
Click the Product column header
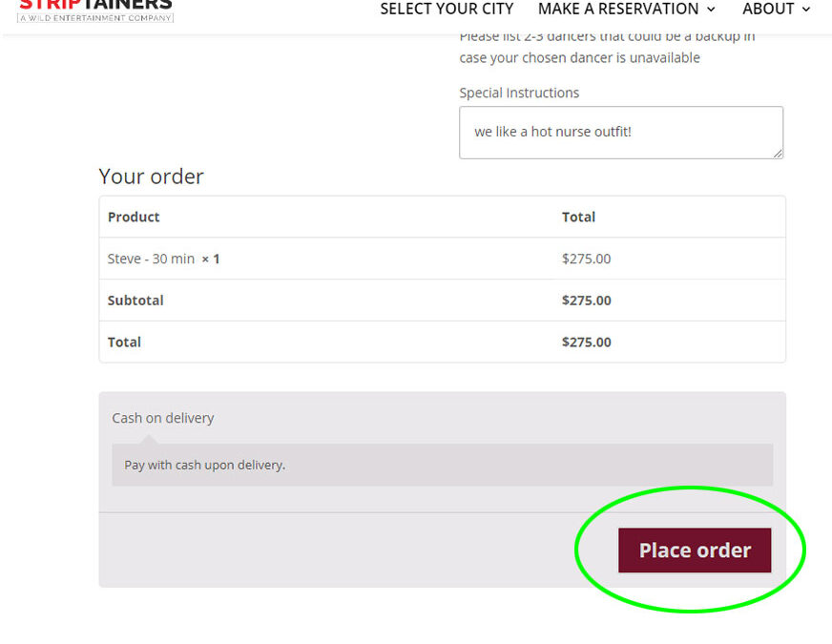click(x=134, y=217)
